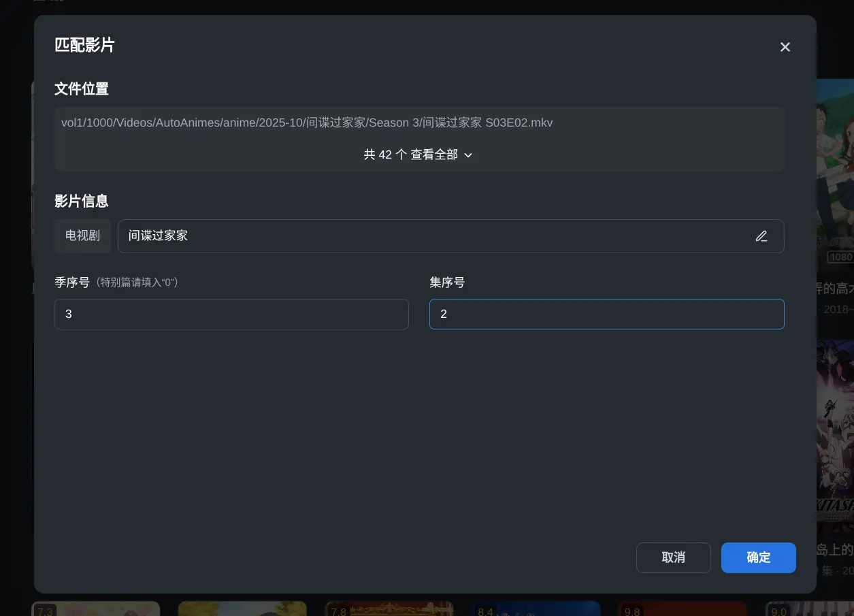This screenshot has height=616, width=854.
Task: Click the 特别篇请填入"0" hint text
Action: (137, 282)
